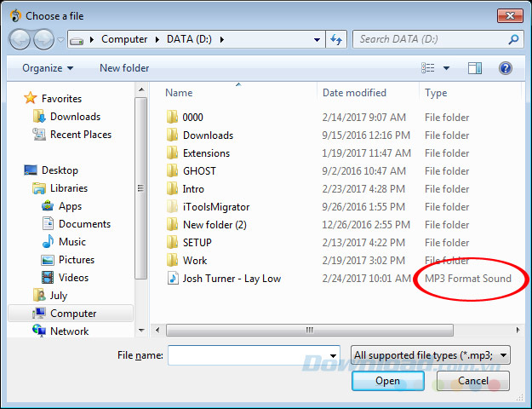Click the File name input field
Screen dimensions: 532x409
(x=254, y=355)
